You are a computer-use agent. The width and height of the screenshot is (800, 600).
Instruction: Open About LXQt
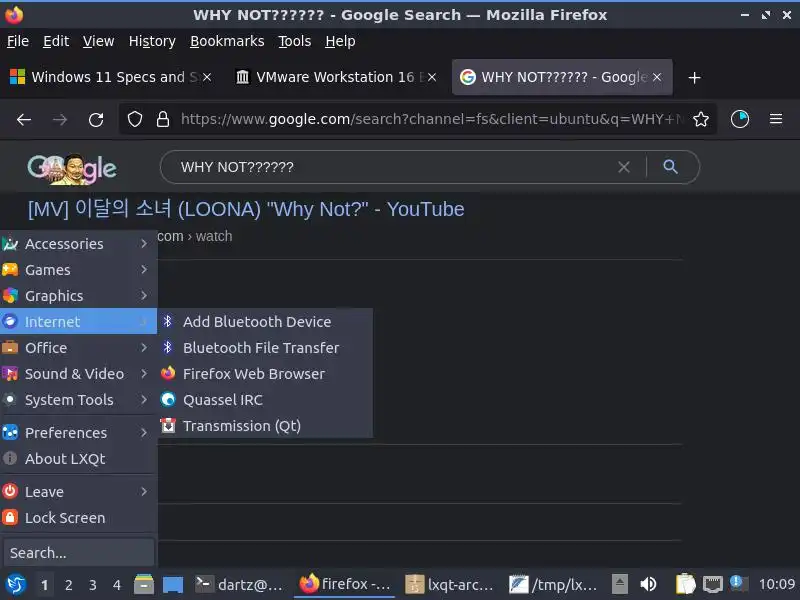[79, 459]
